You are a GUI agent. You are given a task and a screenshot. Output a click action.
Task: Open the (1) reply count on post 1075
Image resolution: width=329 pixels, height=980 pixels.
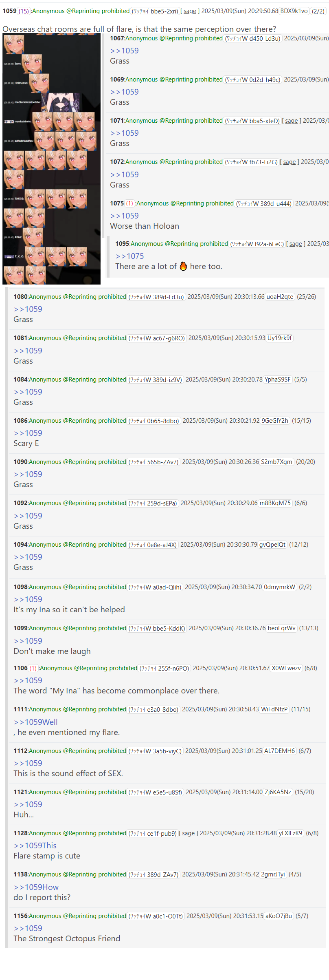click(x=129, y=203)
